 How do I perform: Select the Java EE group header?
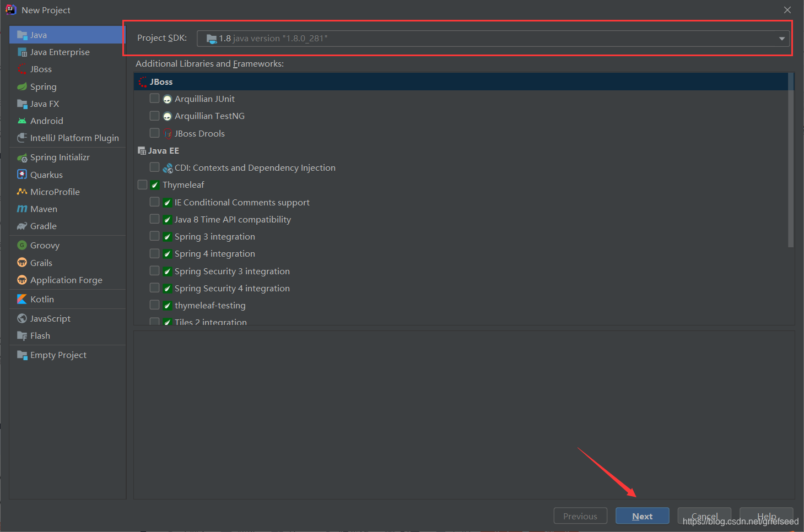[x=461, y=150]
